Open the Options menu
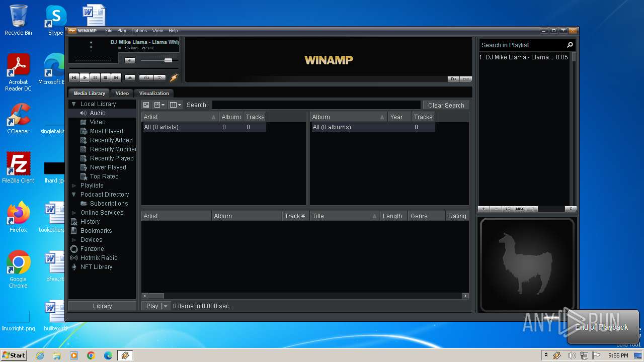This screenshot has width=644, height=362. [139, 31]
